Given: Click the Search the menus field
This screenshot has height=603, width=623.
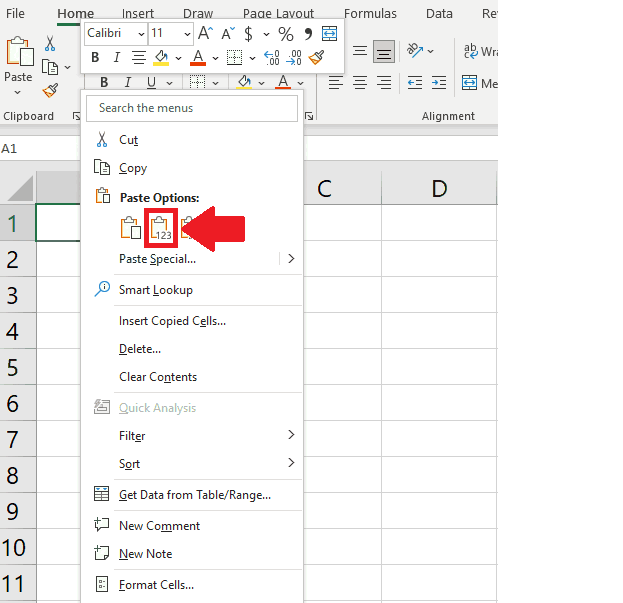Looking at the screenshot, I should click(x=192, y=108).
